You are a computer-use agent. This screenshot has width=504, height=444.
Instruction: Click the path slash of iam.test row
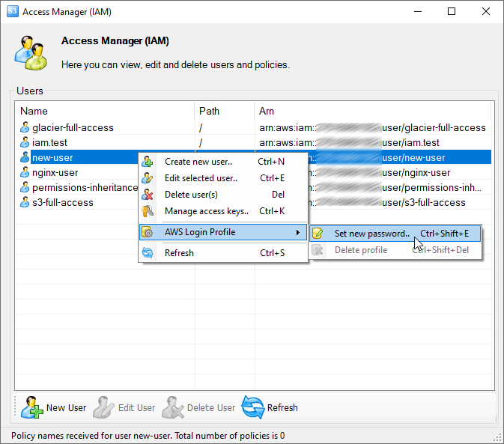[x=201, y=143]
